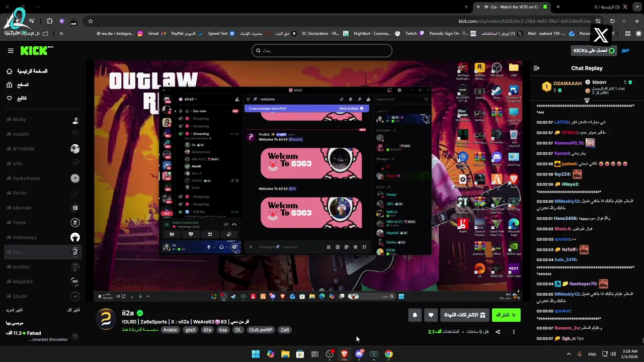Screen dimensions: 644x362
Task: Show hidden system tray icons
Action: pyautogui.click(x=569, y=354)
